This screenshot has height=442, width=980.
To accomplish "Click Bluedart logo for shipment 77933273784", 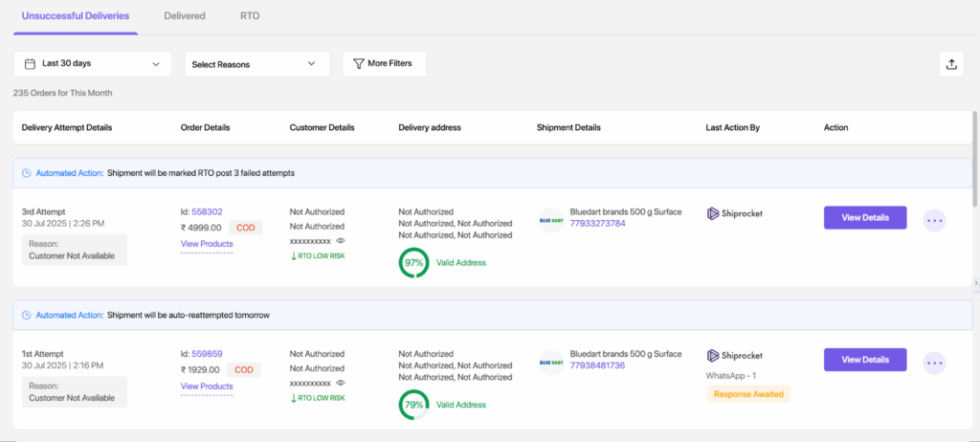I will click(x=550, y=220).
